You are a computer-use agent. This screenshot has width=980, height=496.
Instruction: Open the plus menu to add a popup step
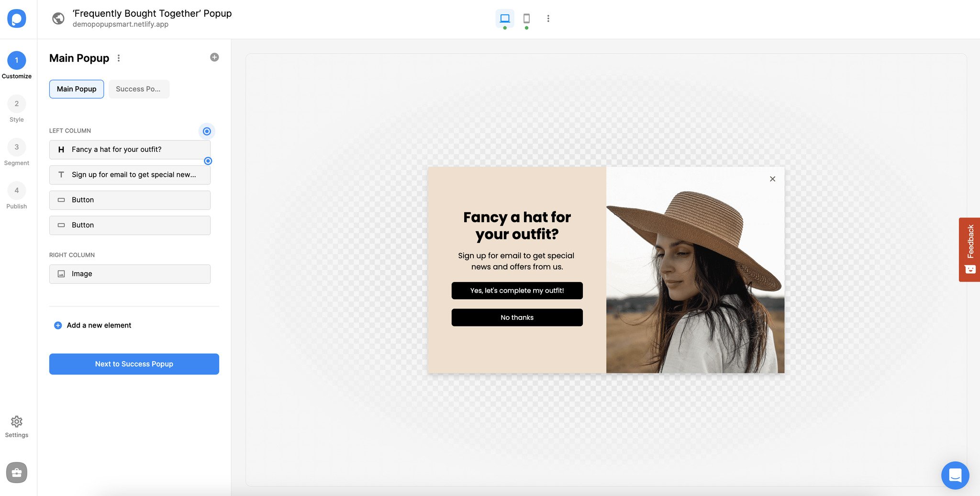tap(214, 57)
